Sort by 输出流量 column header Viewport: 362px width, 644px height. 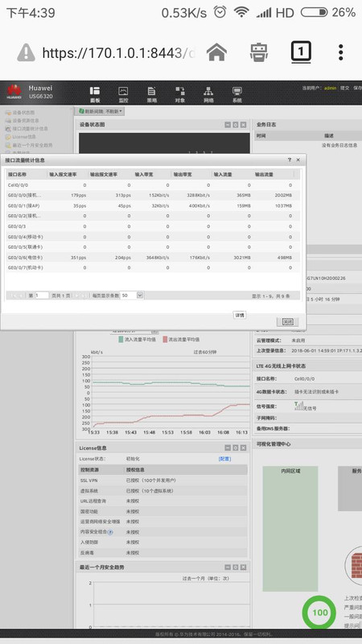[273, 175]
